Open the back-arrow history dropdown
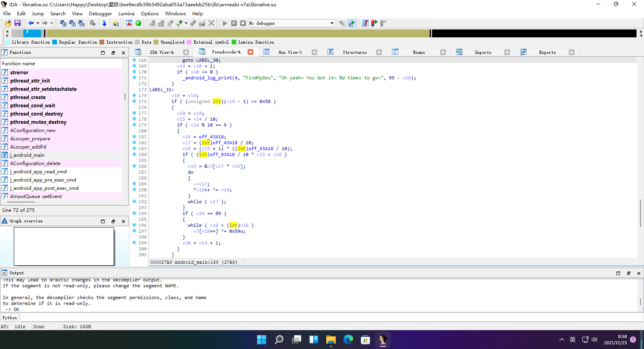The image size is (644, 349). 38,23
